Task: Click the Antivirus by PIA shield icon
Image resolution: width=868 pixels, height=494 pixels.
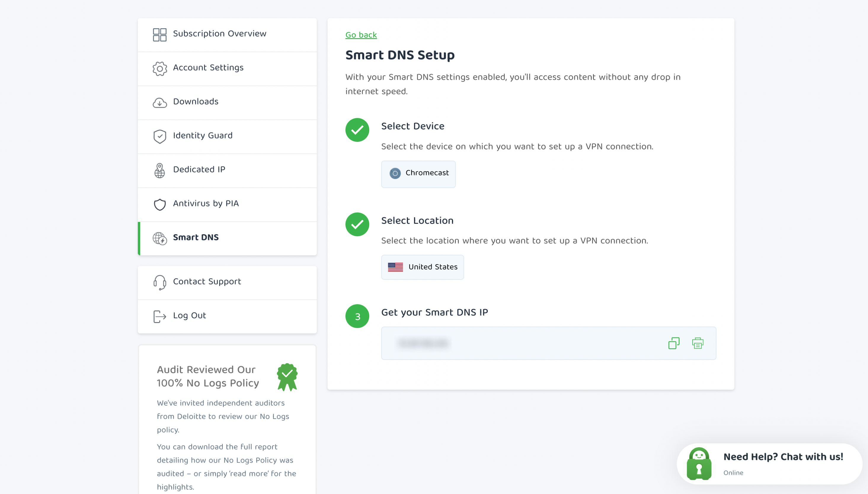Action: pyautogui.click(x=160, y=204)
